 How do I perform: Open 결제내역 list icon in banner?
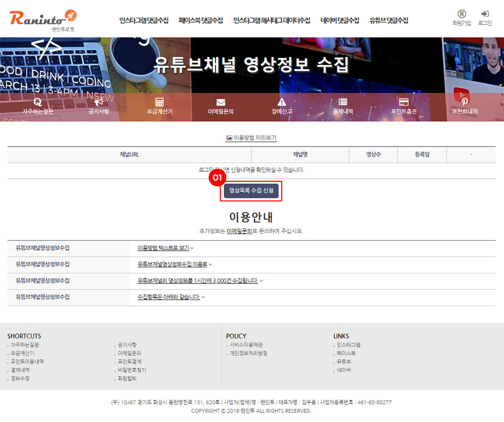point(343,102)
